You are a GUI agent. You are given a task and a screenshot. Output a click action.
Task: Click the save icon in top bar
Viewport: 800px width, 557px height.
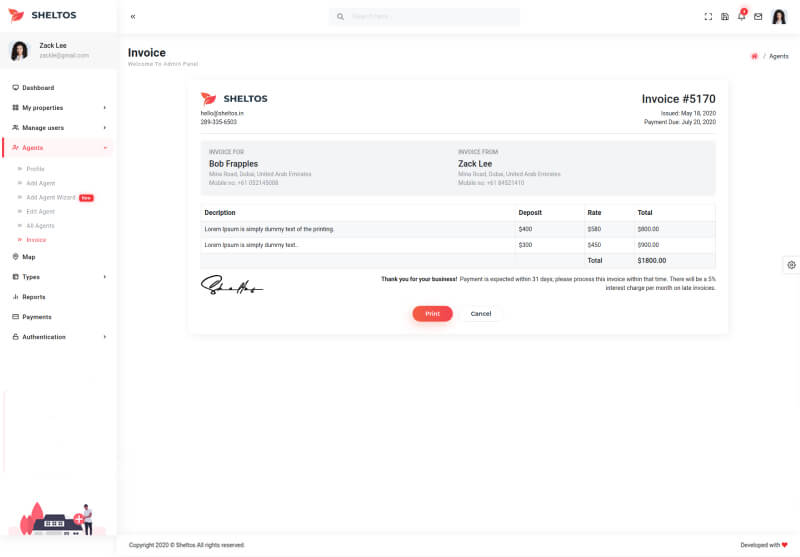[x=725, y=17]
